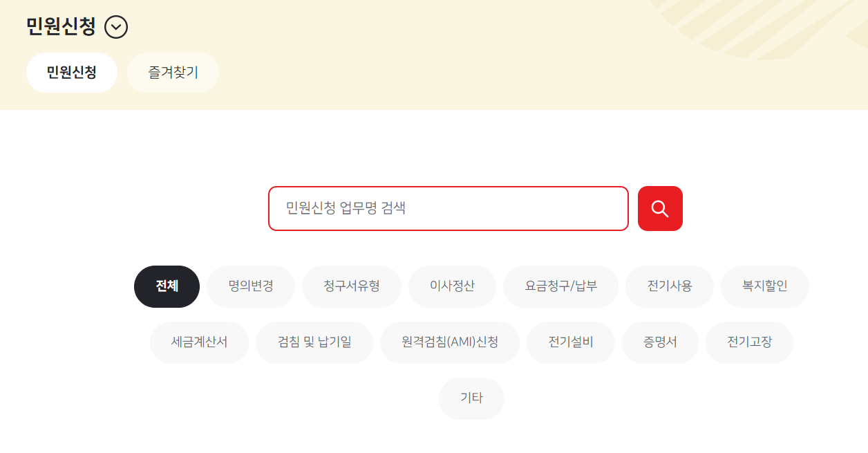868x453 pixels.
Task: Open the 민원신청 heading chevron dropdown
Action: (x=116, y=27)
